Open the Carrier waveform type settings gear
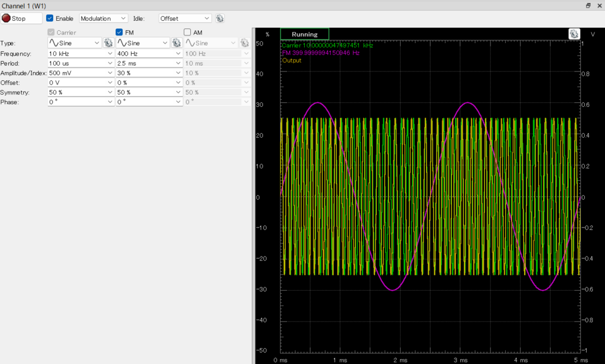Viewport: 605px width, 364px height. pos(108,43)
